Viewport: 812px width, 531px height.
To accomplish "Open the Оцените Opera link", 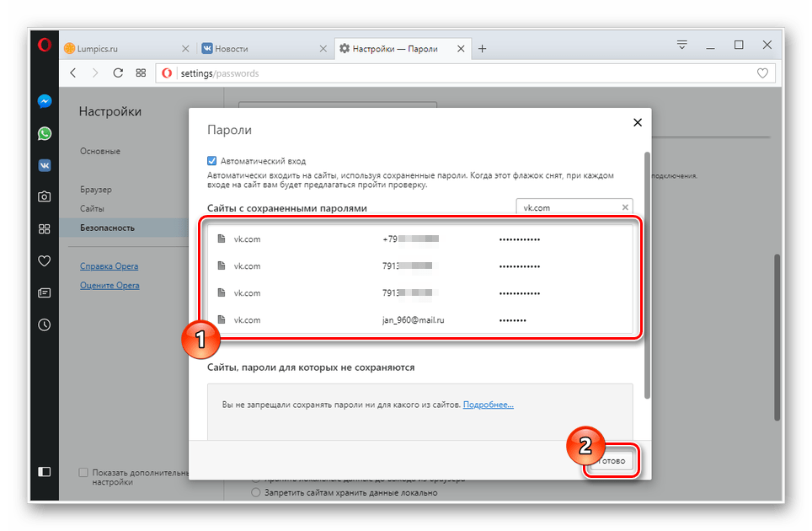I will click(x=110, y=286).
